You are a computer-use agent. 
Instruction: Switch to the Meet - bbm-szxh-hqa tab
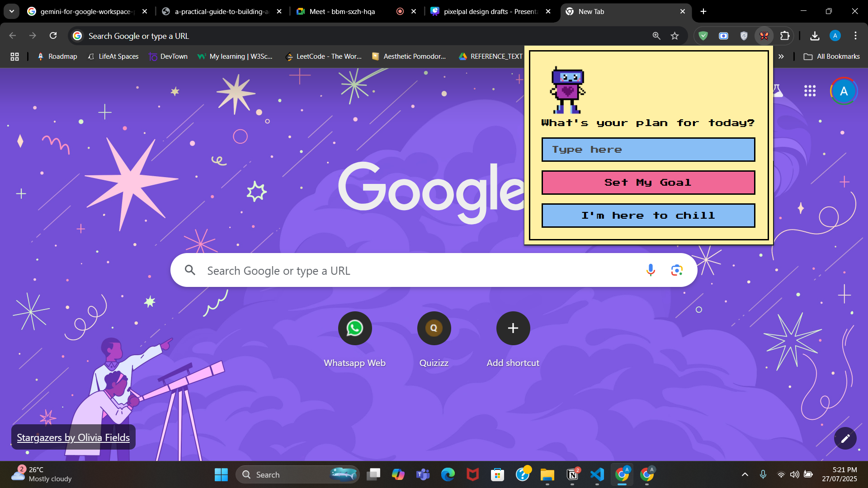[x=342, y=11]
